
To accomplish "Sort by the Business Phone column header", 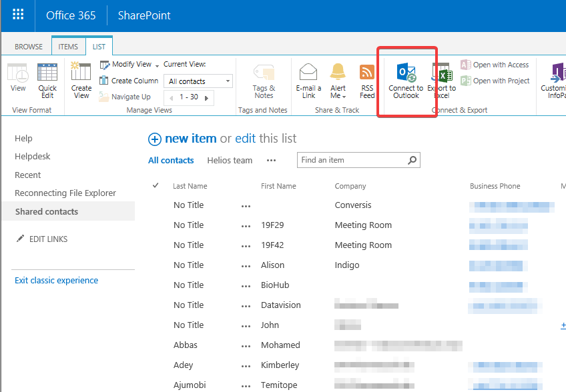I will (x=495, y=186).
